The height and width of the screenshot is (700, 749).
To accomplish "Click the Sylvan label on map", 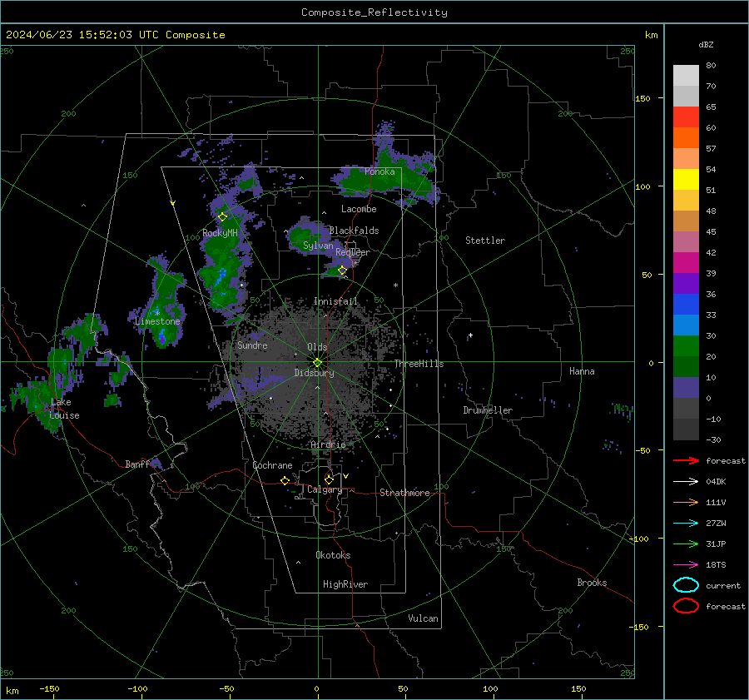I will click(318, 246).
